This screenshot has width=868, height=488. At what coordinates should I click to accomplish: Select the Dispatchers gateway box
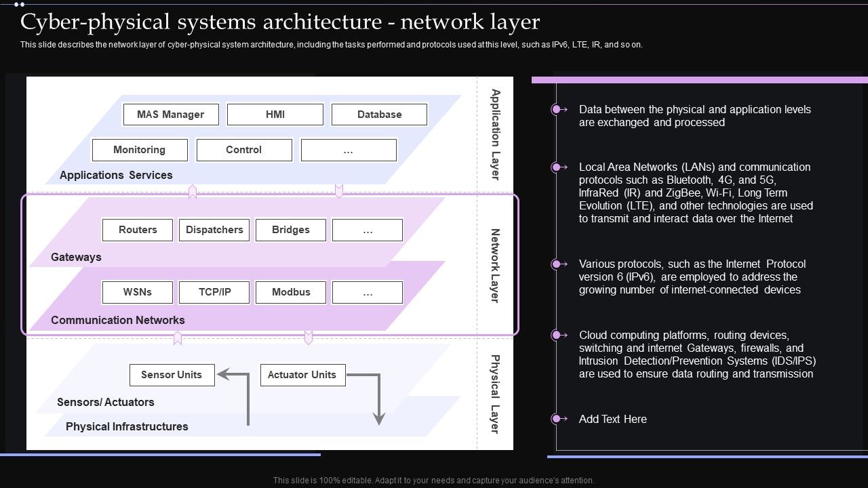click(x=214, y=230)
